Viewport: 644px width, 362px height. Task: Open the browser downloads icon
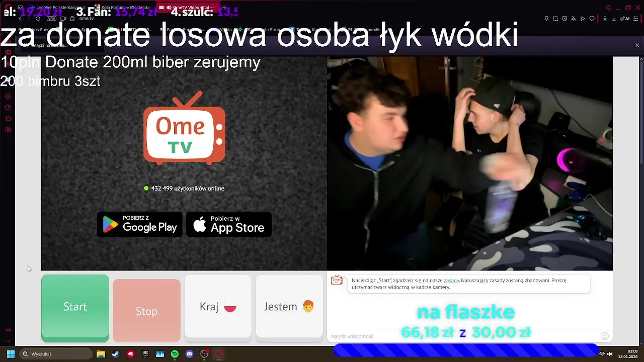614,19
